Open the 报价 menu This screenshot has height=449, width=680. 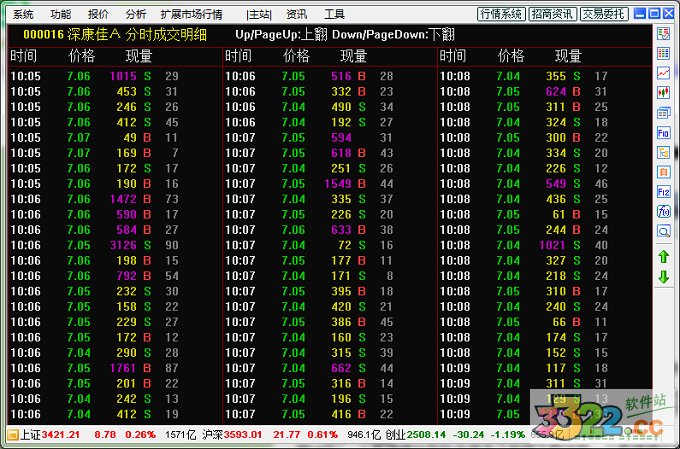(x=98, y=14)
